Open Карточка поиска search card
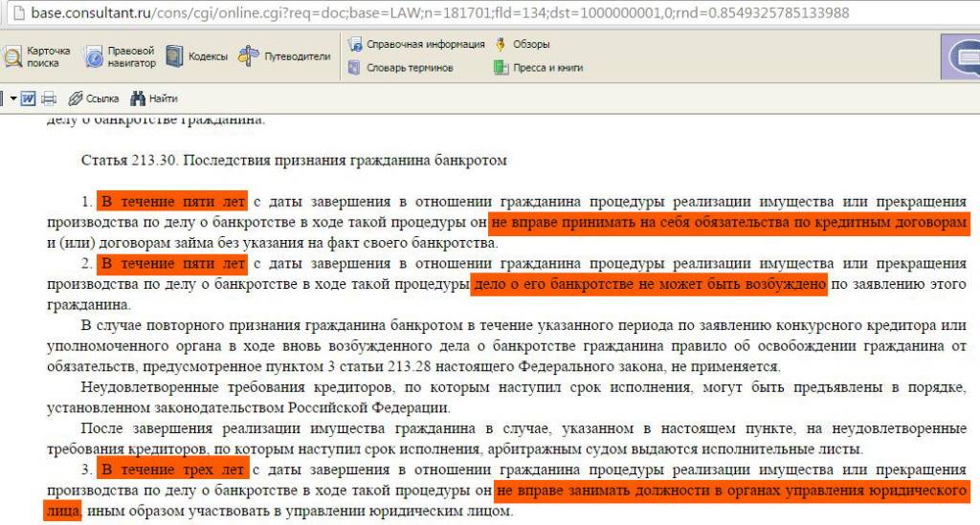 pos(36,56)
